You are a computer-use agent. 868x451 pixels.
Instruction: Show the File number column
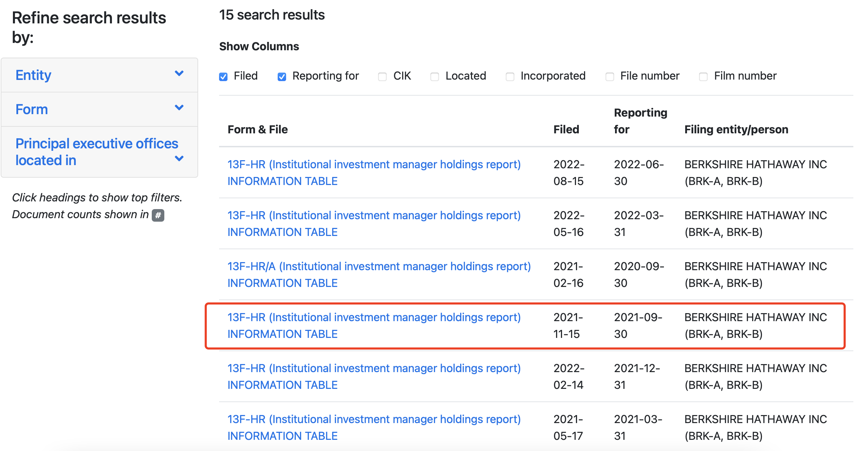610,76
